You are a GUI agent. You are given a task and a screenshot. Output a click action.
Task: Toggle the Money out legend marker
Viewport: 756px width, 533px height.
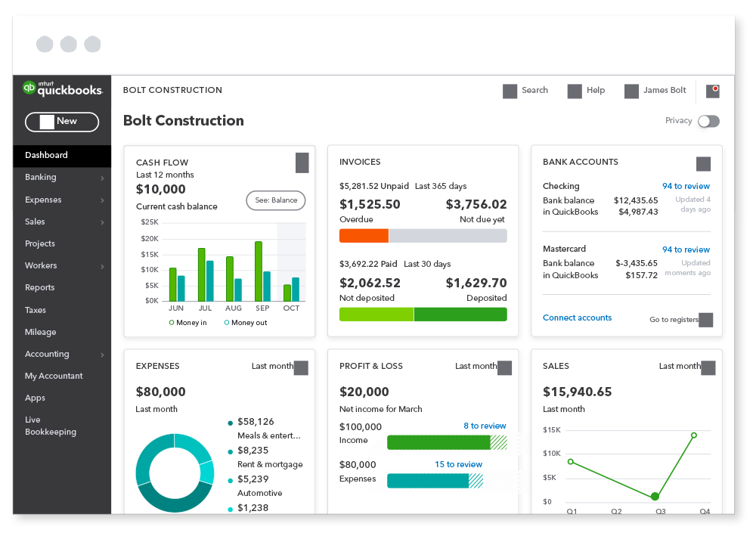click(227, 323)
